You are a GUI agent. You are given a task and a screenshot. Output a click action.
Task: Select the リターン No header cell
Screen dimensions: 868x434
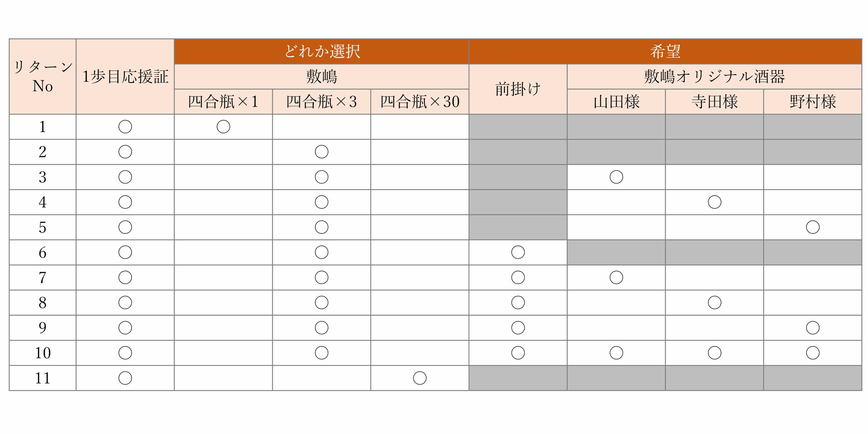[43, 77]
